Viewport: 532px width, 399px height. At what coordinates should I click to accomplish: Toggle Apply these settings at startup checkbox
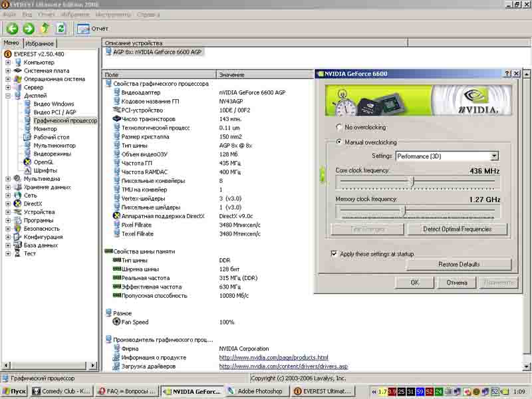(x=334, y=254)
